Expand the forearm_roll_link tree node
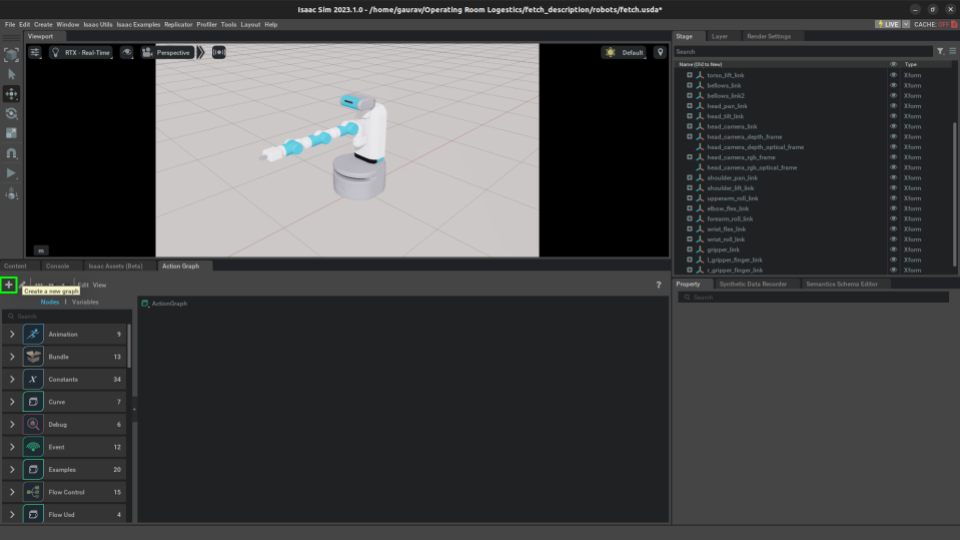The image size is (960, 540). [689, 219]
